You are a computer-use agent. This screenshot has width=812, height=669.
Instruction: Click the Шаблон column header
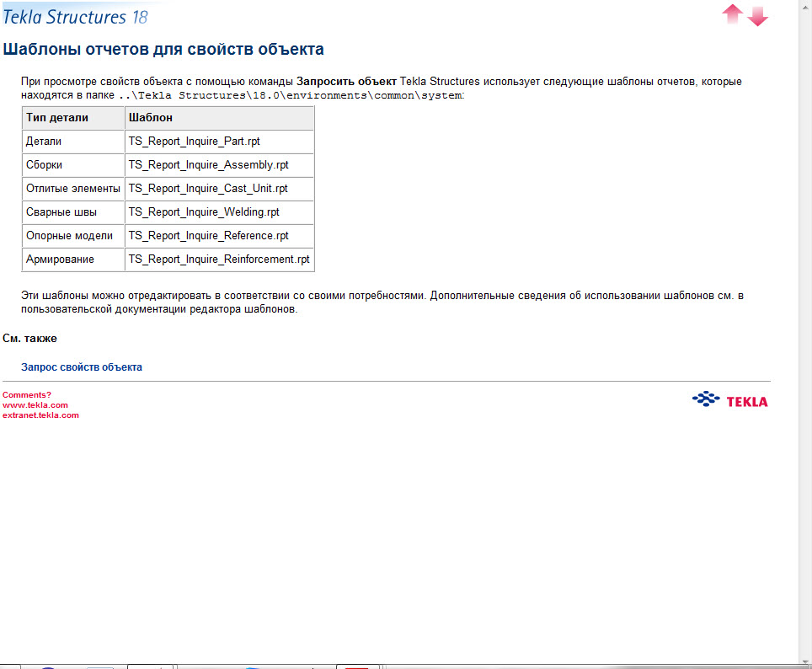click(219, 118)
